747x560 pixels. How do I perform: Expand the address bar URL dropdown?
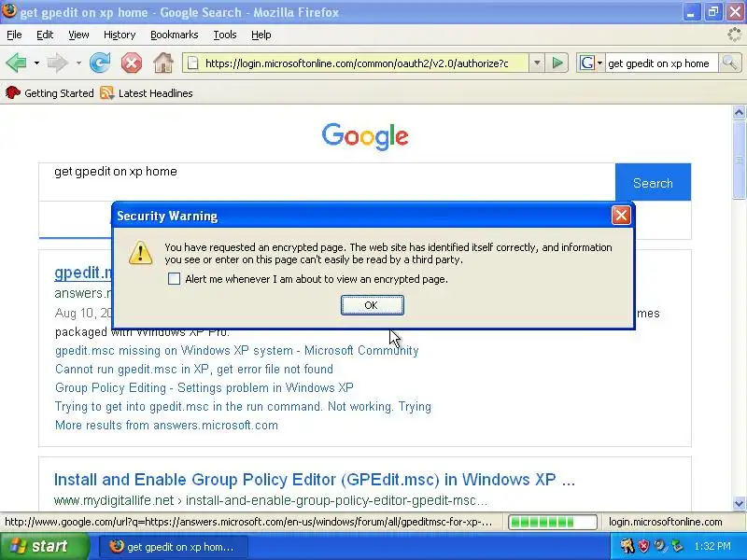pyautogui.click(x=537, y=63)
